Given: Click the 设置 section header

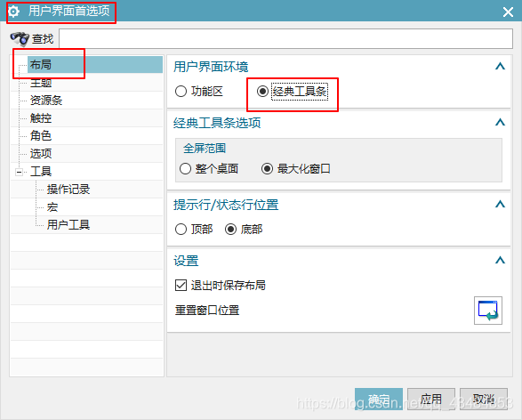Looking at the screenshot, I should (186, 261).
